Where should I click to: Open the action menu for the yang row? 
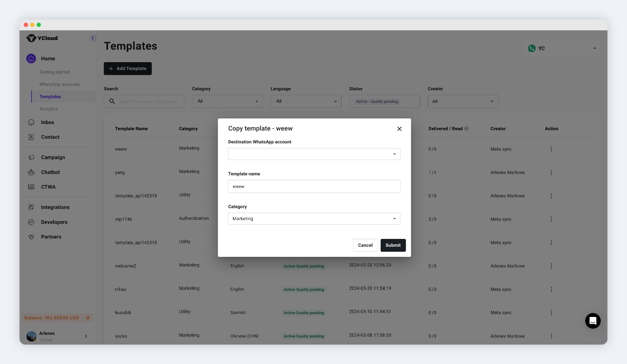pos(551,173)
